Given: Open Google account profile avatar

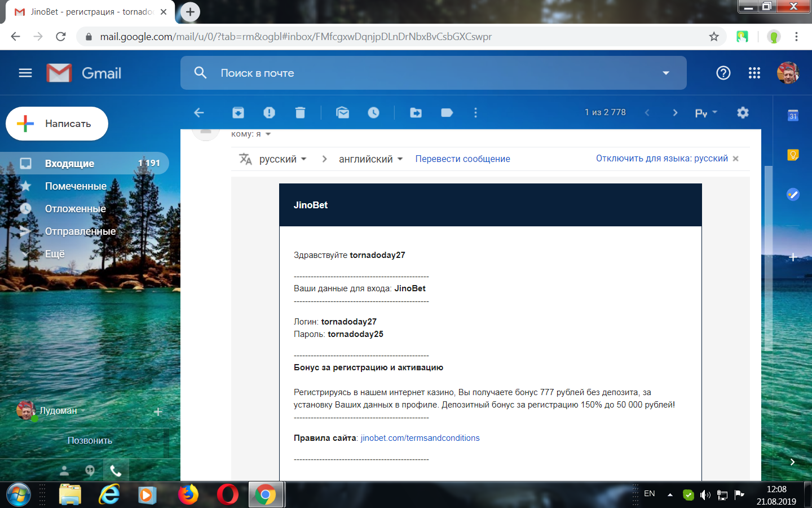Looking at the screenshot, I should (x=788, y=73).
